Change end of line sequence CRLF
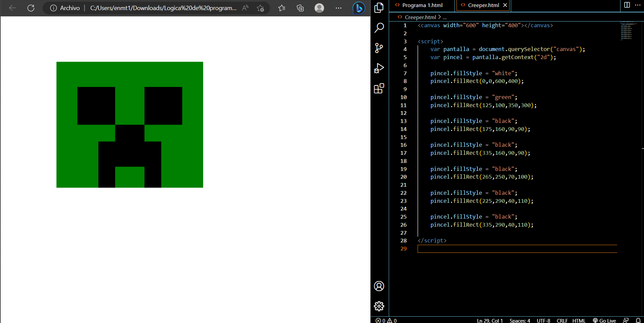This screenshot has height=323, width=644. pyautogui.click(x=562, y=320)
